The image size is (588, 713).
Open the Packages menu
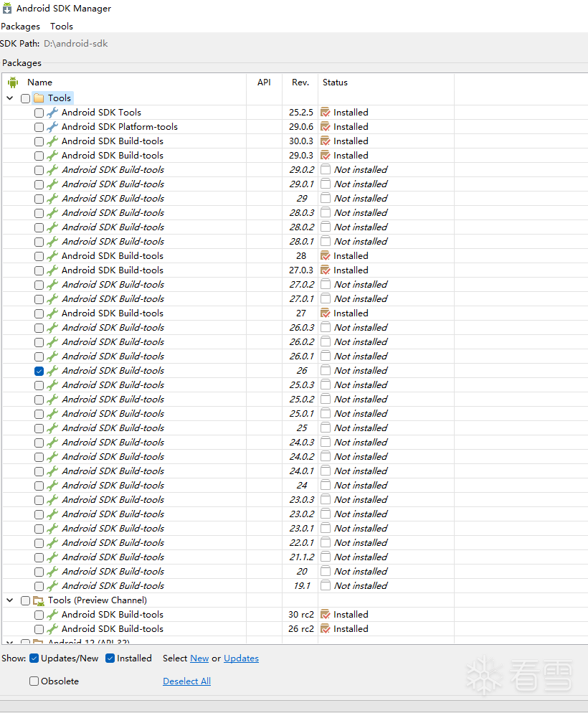coord(21,27)
